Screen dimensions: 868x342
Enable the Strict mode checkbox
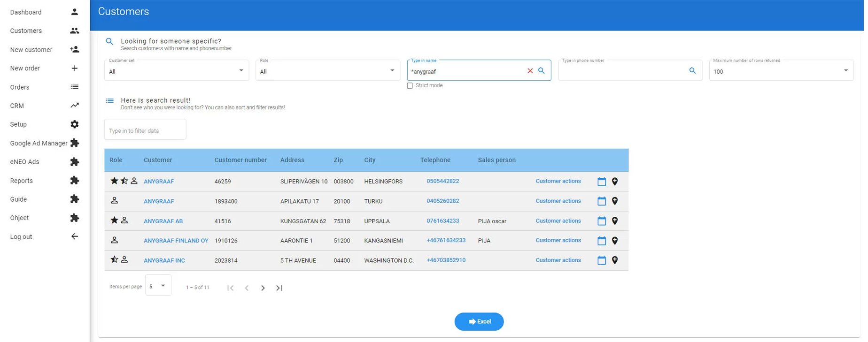(410, 86)
